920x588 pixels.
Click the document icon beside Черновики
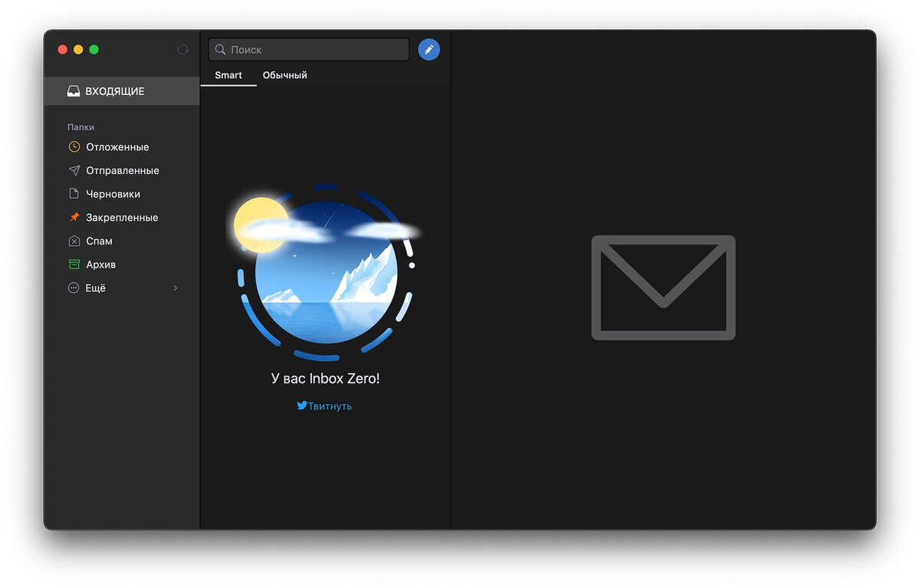tap(74, 194)
